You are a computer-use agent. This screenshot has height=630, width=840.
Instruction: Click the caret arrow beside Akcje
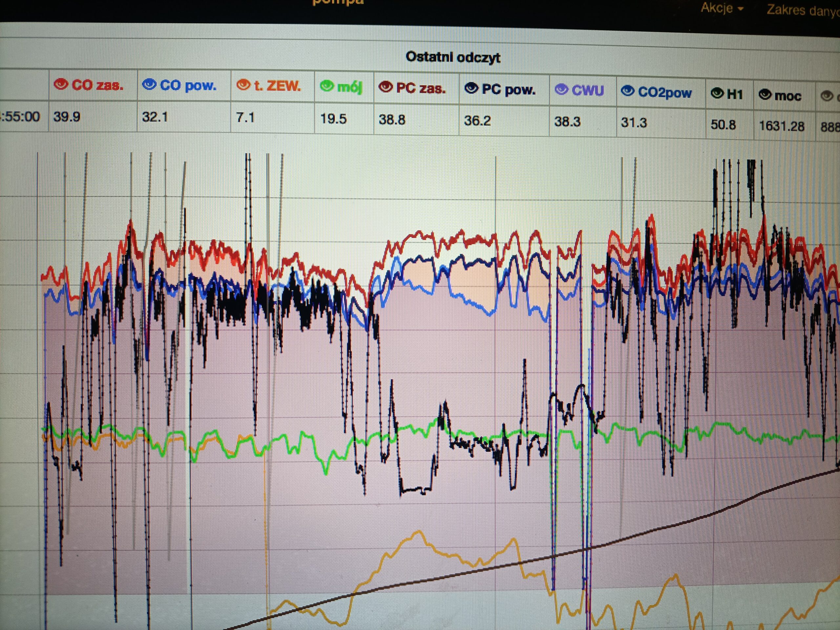pos(740,9)
